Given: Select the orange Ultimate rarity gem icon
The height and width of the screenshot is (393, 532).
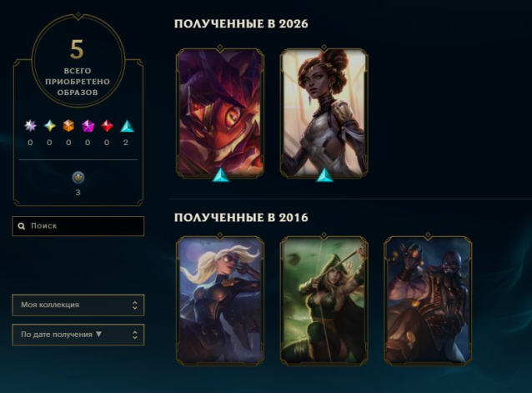Looking at the screenshot, I should tap(68, 126).
